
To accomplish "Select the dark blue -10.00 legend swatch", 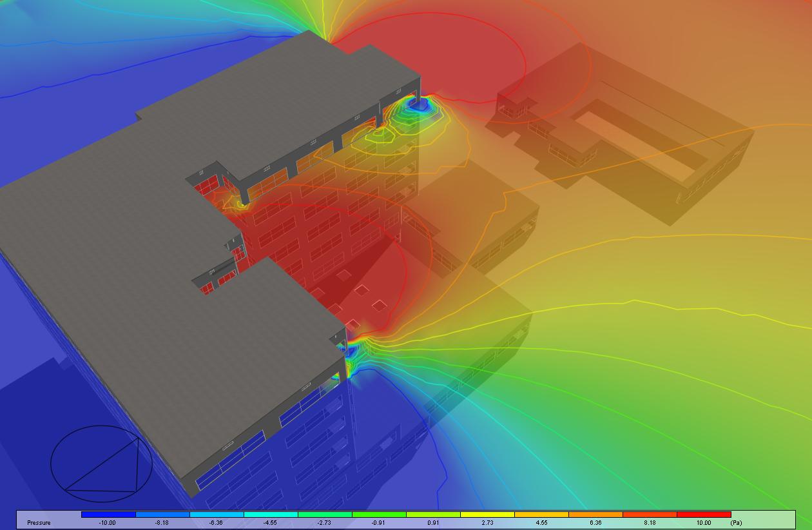I will pyautogui.click(x=108, y=515).
